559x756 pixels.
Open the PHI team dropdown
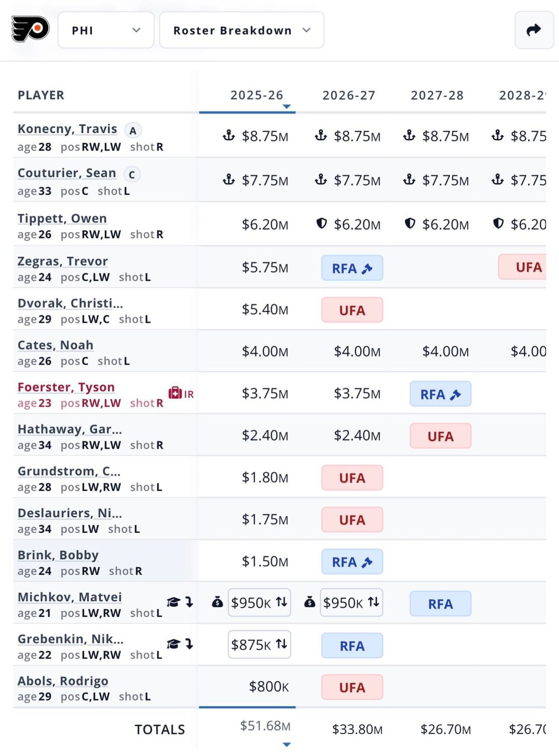coord(106,30)
